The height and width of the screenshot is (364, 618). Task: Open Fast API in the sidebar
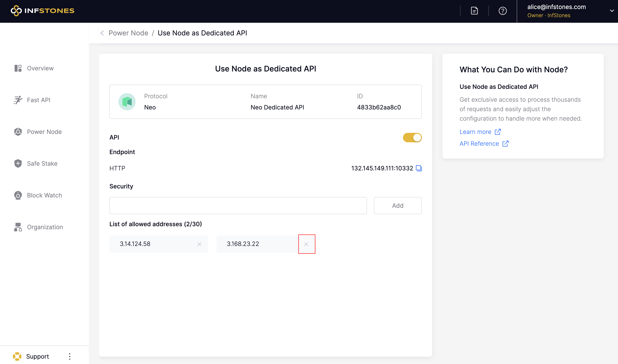point(38,100)
